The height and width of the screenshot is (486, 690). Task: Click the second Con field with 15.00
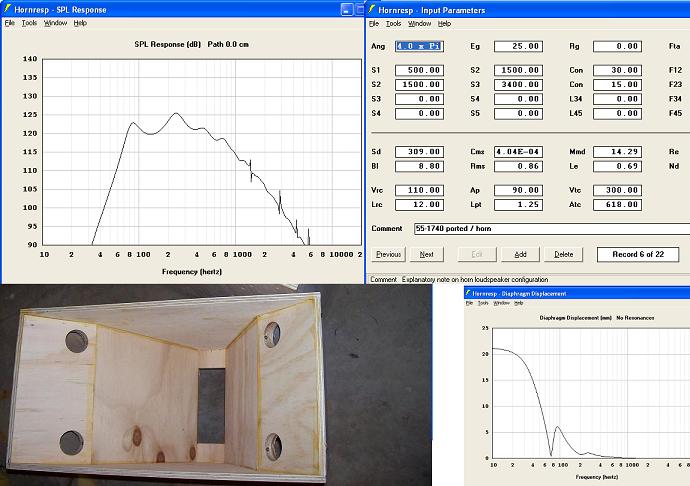(x=617, y=85)
